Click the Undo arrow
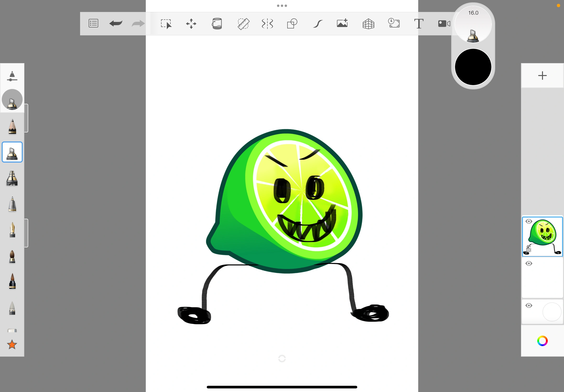This screenshot has height=392, width=564. click(116, 23)
